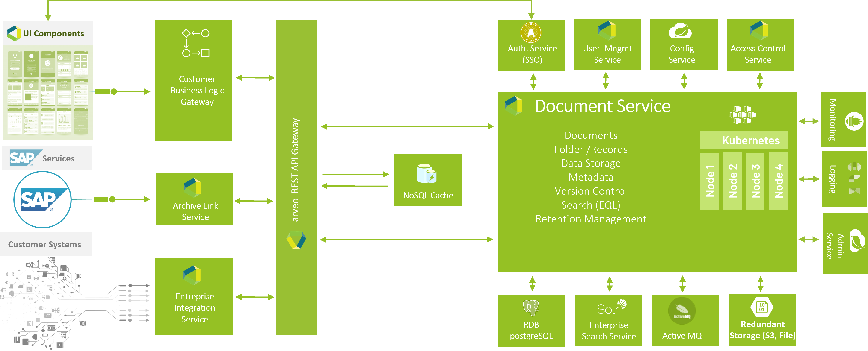Screen dimensions: 868x351
Task: Click the Monitoring vertical label
Action: point(833,120)
